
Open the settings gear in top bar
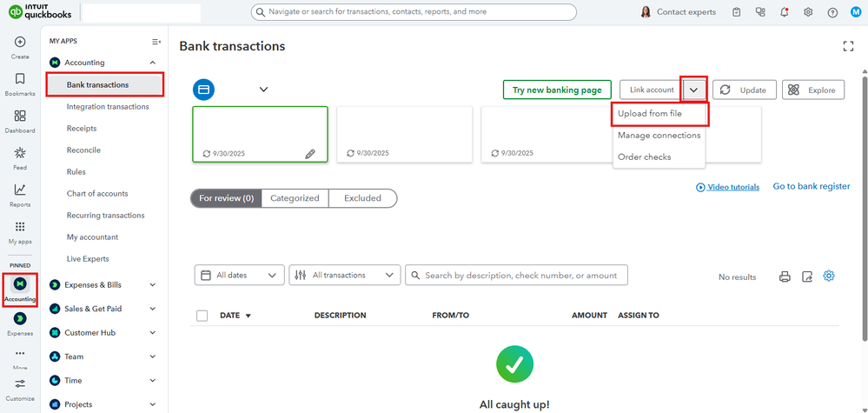click(x=808, y=12)
